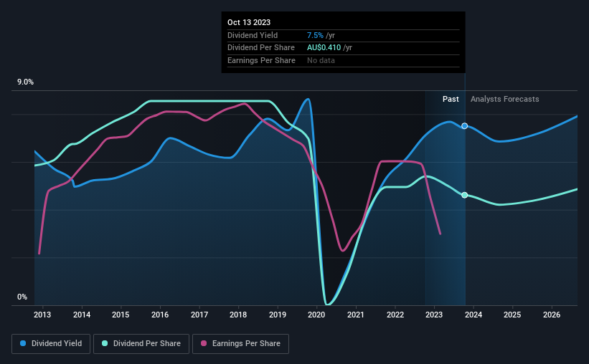The height and width of the screenshot is (364, 589).
Task: Click the 9.0% y-axis label
Action: 25,82
